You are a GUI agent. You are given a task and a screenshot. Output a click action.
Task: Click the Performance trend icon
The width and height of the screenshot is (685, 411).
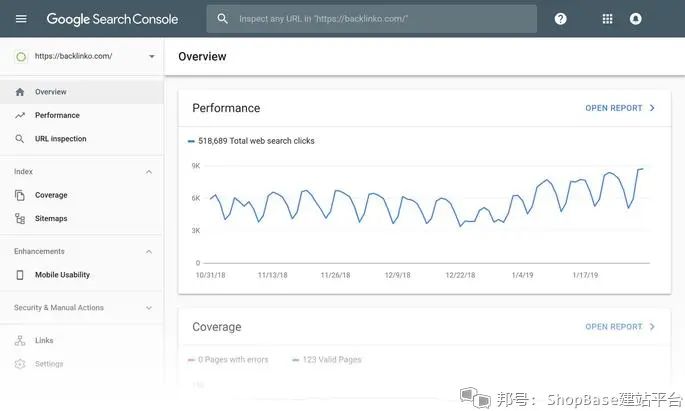(20, 115)
